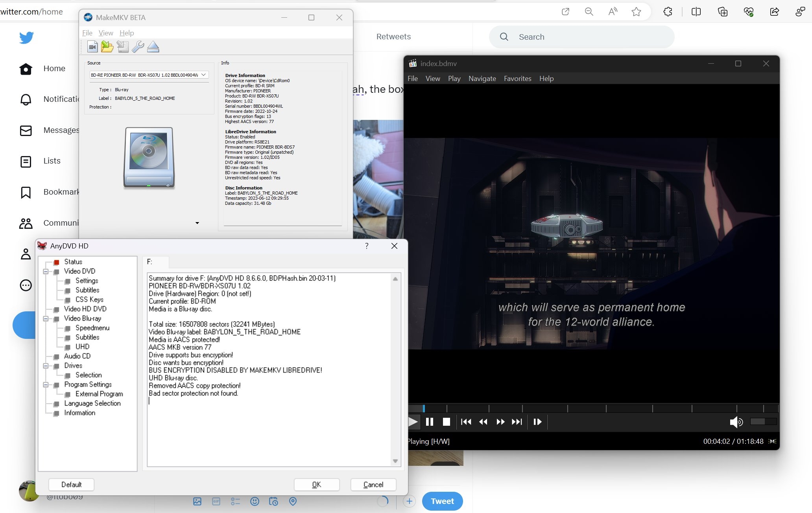812x513 pixels.
Task: Click the open video file icon in MakeMKV
Action: click(92, 47)
